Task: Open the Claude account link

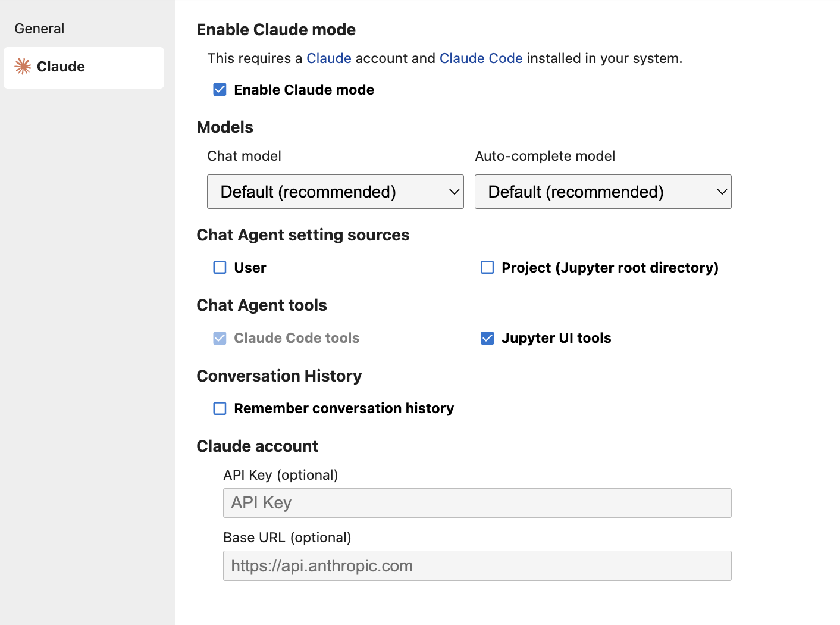Action: click(328, 58)
